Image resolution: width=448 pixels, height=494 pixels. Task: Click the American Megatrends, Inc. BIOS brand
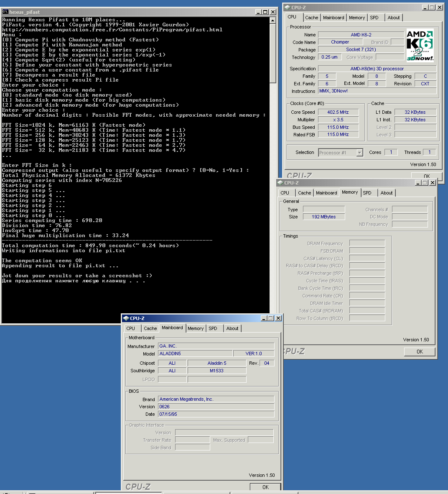coord(216,399)
